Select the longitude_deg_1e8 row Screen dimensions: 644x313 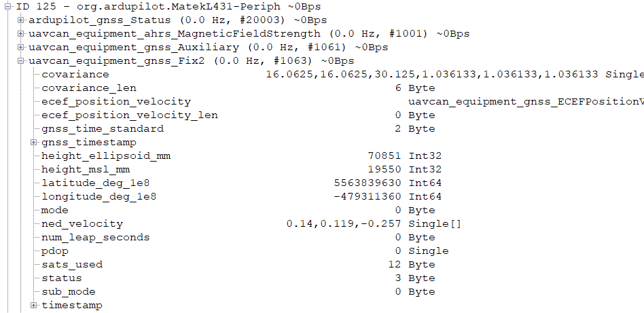(242, 196)
